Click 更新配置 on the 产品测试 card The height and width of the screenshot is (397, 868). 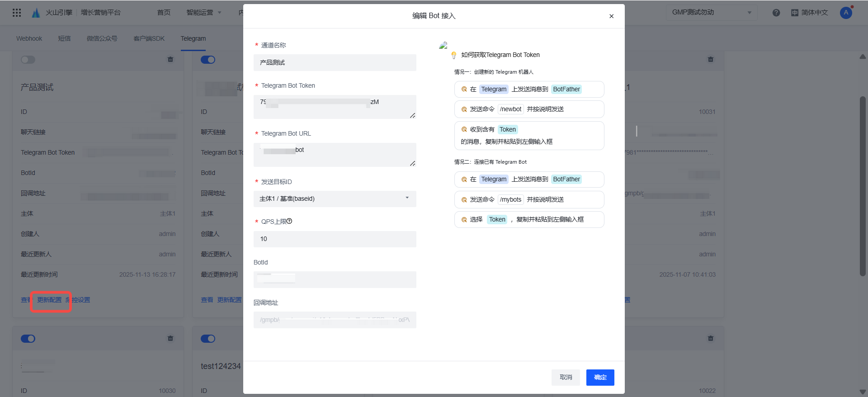[x=49, y=300]
